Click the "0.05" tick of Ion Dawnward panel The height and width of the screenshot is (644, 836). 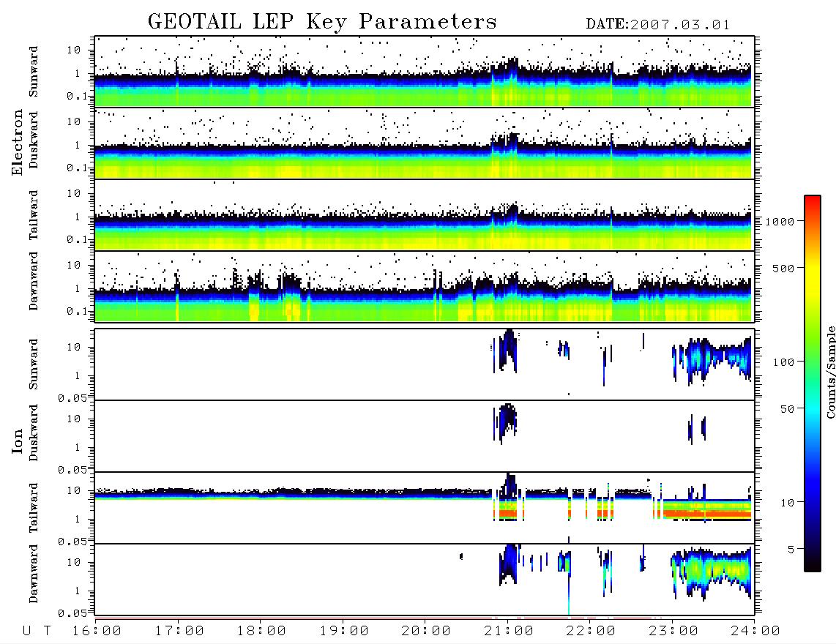tap(72, 613)
